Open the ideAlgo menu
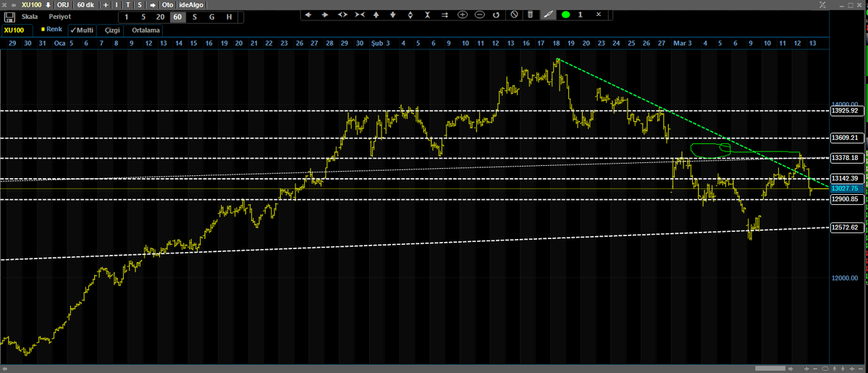This screenshot has width=868, height=373. pyautogui.click(x=191, y=5)
